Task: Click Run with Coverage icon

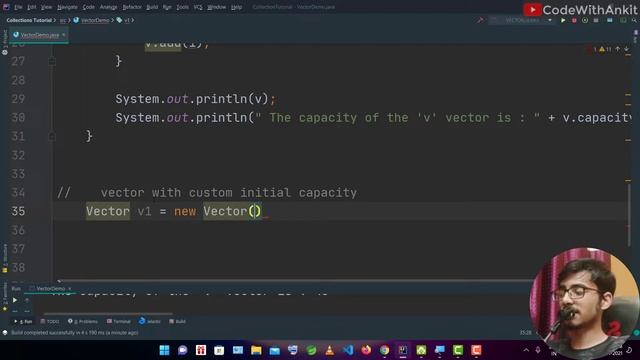Action: pyautogui.click(x=585, y=20)
